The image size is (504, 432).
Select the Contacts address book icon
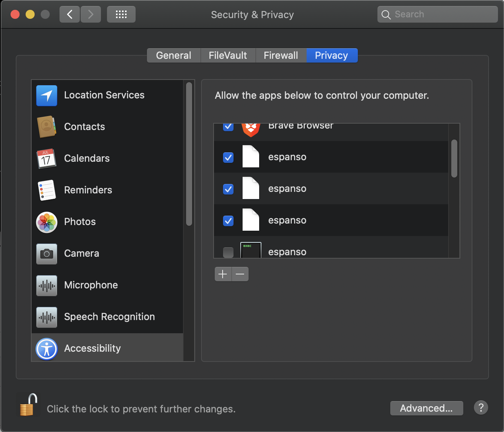[x=47, y=127]
